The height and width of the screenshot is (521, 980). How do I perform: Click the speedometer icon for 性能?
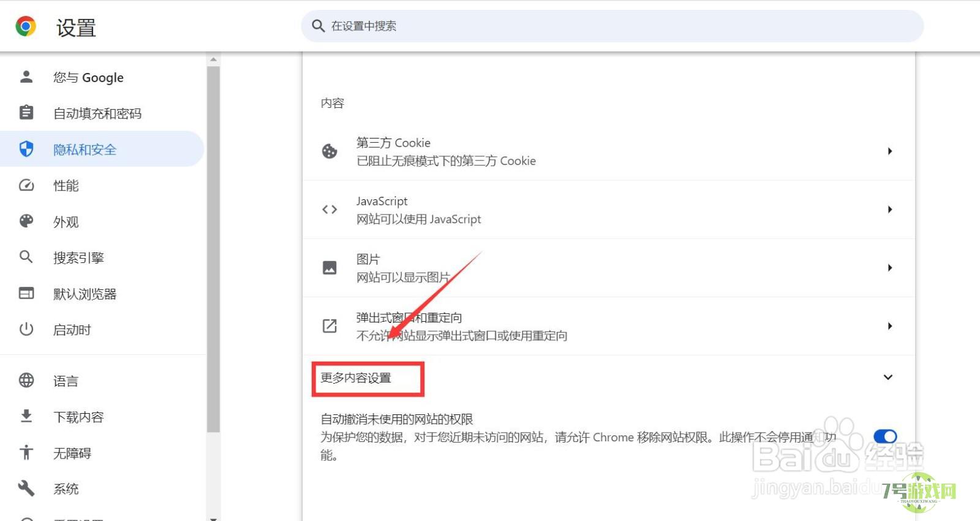(26, 185)
